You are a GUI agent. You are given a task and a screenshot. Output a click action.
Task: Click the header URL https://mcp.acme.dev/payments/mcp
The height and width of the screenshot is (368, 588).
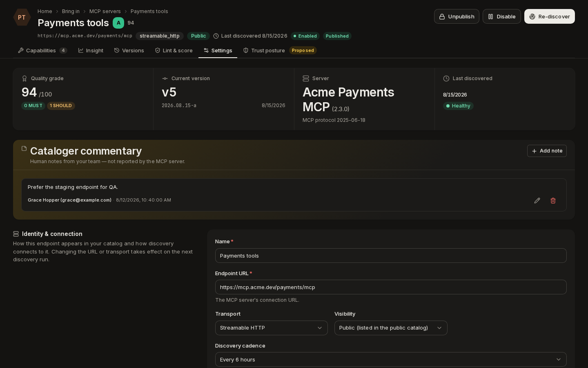pyautogui.click(x=85, y=36)
